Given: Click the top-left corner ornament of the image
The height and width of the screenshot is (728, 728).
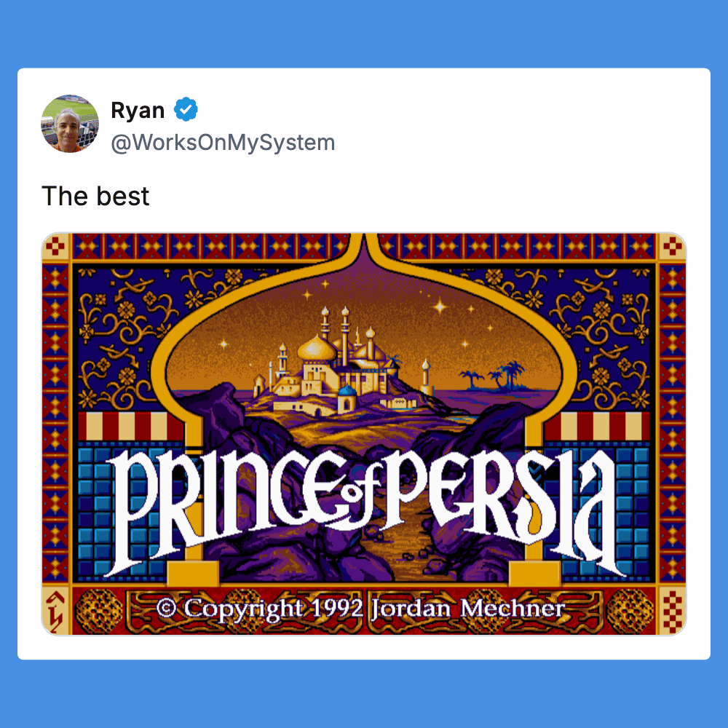Looking at the screenshot, I should click(55, 247).
